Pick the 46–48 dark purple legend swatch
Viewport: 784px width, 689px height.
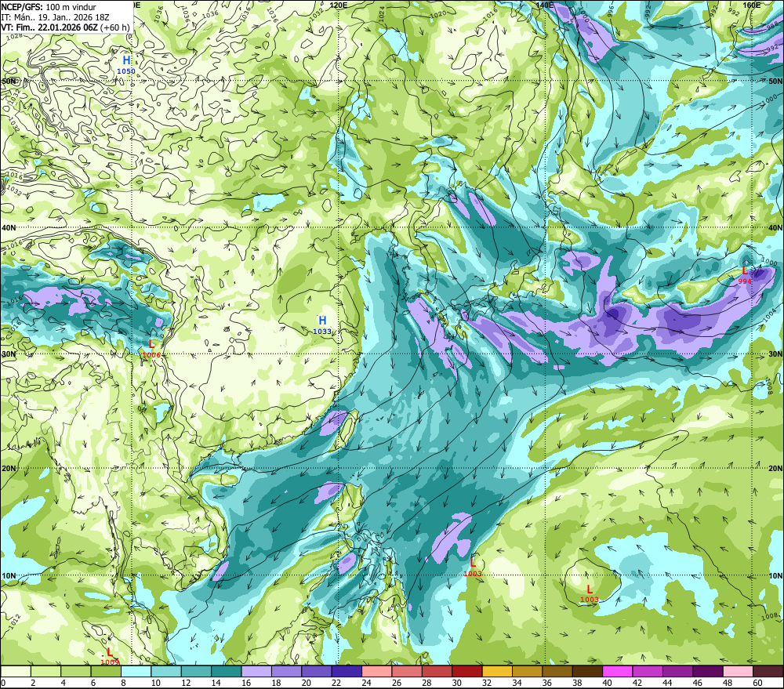pos(707,672)
